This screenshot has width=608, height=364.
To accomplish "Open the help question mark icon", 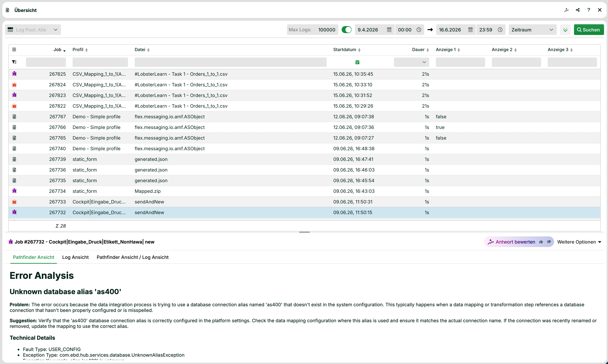I will point(589,10).
